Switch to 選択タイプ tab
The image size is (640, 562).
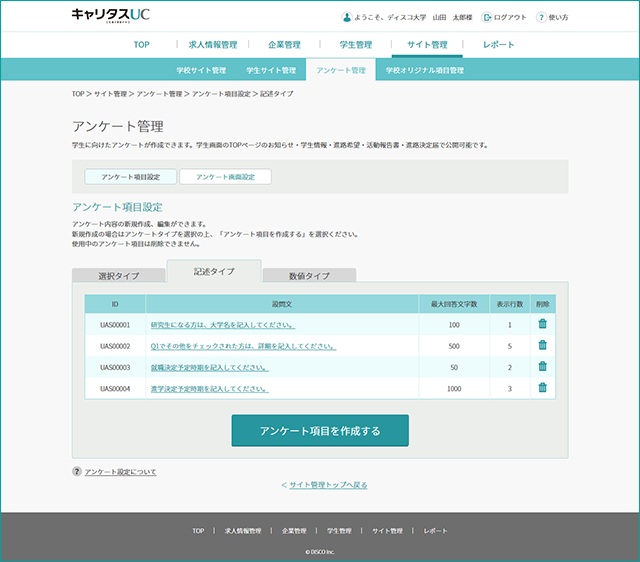tap(119, 275)
